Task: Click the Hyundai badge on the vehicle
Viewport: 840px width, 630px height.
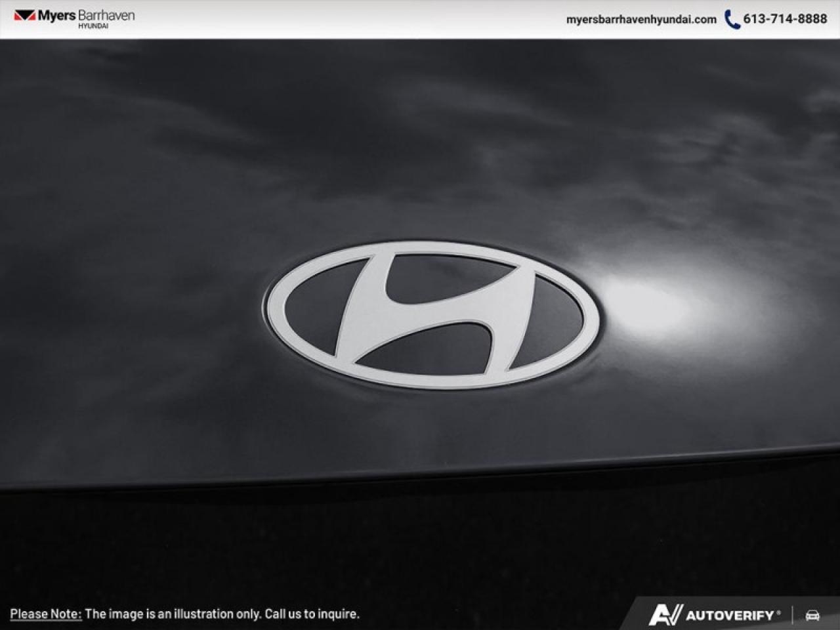Action: click(430, 313)
